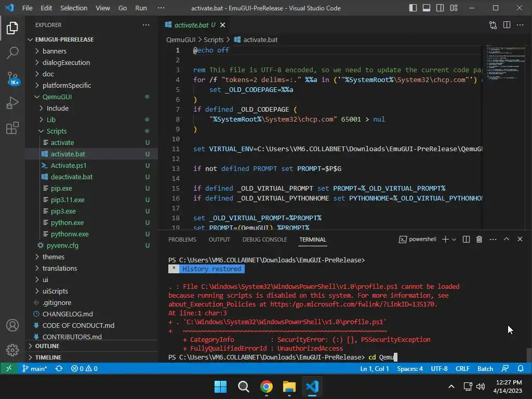This screenshot has width=532, height=399.
Task: Click the main* branch in status bar
Action: (x=35, y=368)
